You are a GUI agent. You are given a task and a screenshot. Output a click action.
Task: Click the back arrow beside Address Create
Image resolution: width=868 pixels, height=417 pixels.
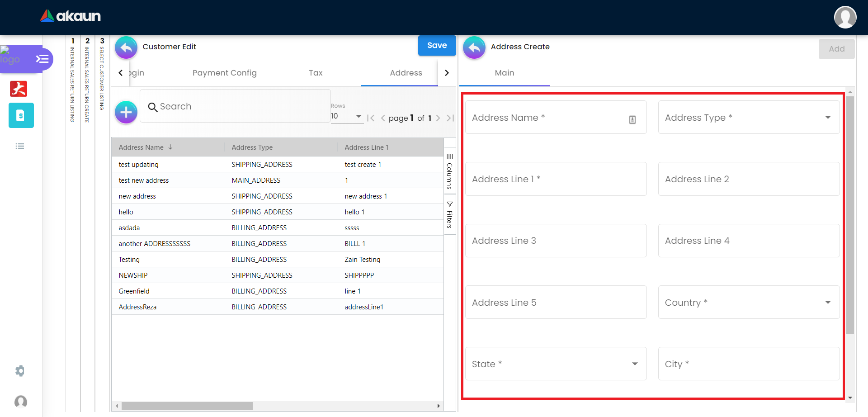click(x=474, y=47)
